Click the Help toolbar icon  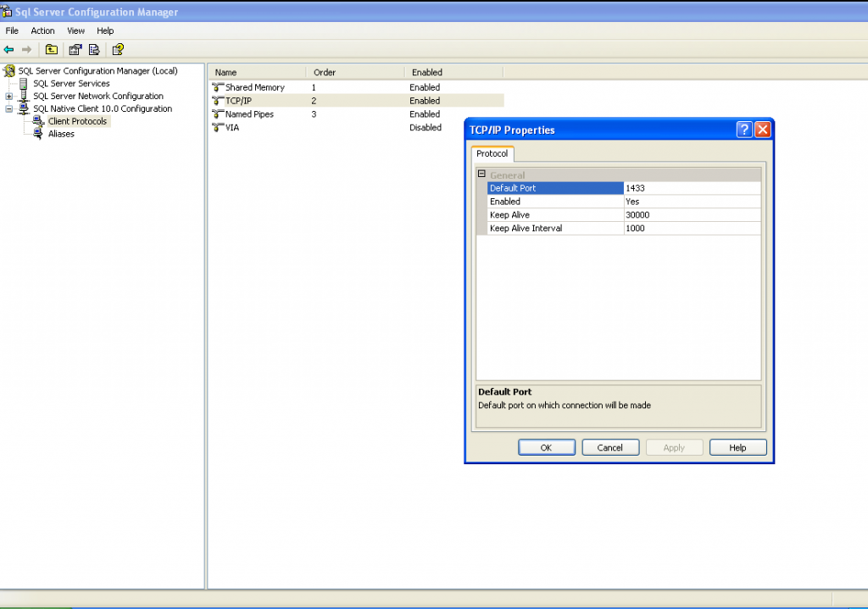point(117,49)
